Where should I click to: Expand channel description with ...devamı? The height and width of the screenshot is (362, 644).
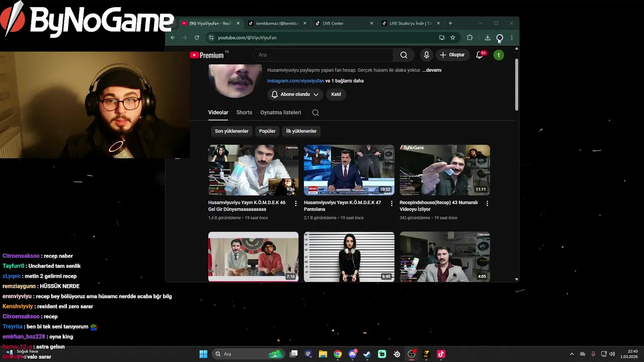pos(432,70)
